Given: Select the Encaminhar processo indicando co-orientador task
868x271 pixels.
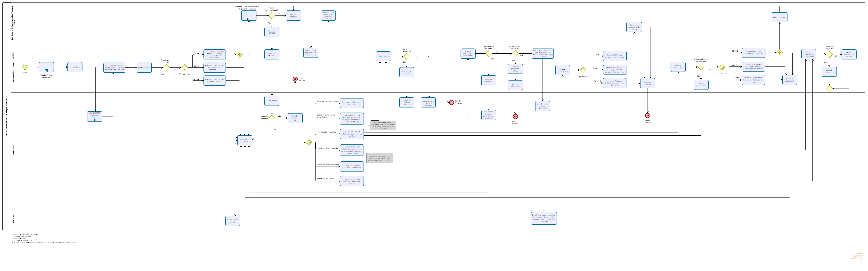Looking at the screenshot, I should (352, 166).
